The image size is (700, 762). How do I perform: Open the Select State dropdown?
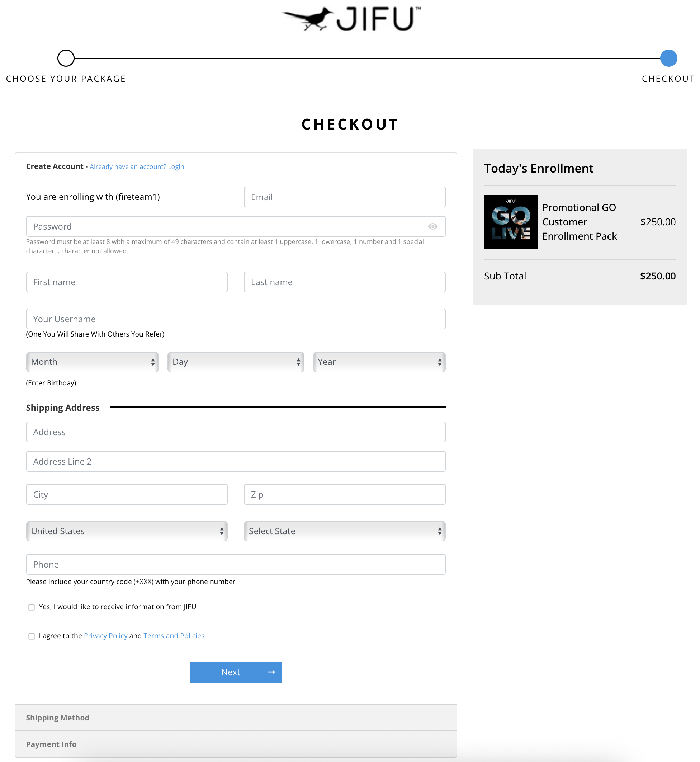pyautogui.click(x=345, y=531)
